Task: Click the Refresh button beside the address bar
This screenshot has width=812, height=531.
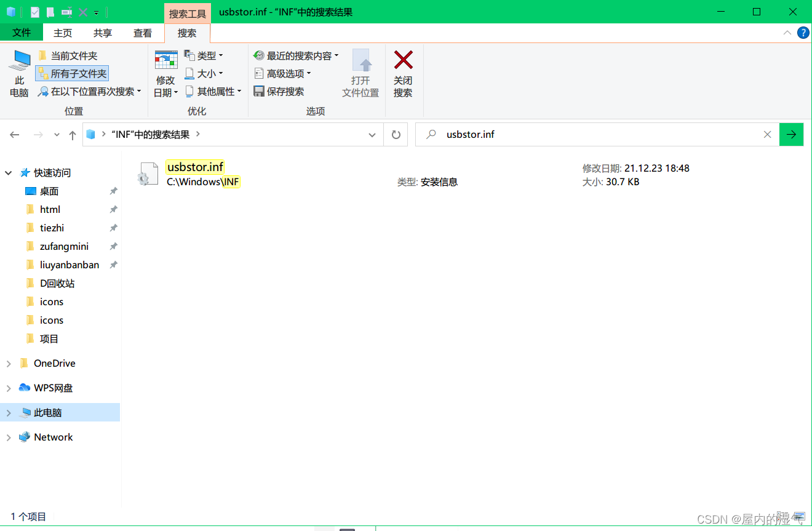Action: (396, 134)
